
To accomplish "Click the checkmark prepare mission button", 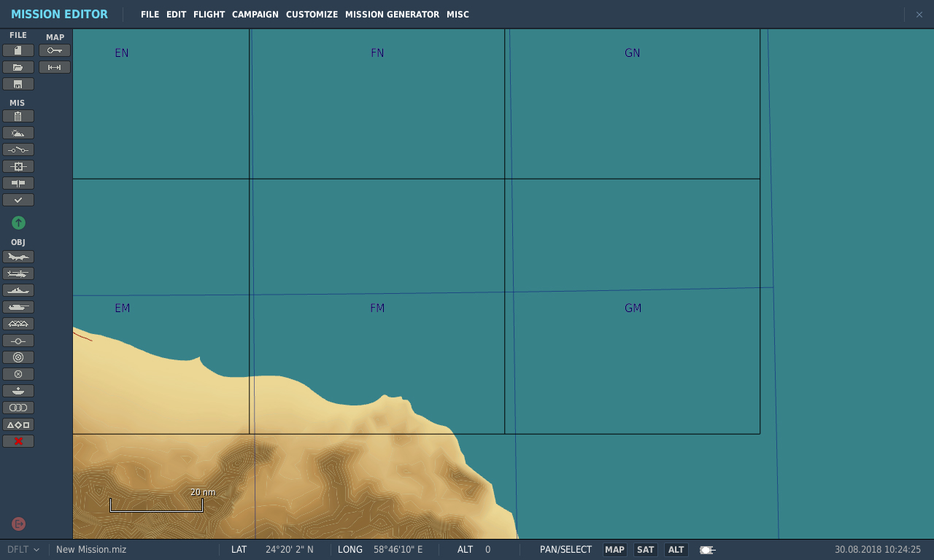I will 18,200.
